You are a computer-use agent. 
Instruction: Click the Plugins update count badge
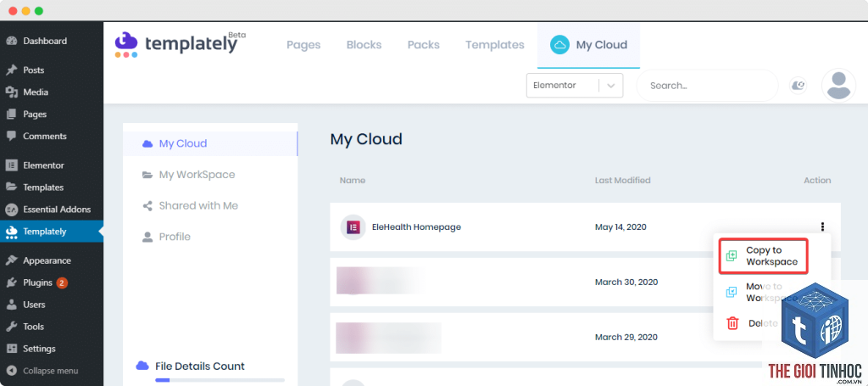click(61, 283)
